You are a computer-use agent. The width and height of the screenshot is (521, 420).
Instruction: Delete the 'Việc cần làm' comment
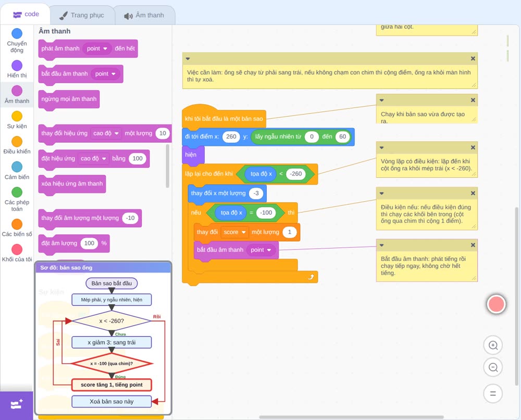click(473, 58)
